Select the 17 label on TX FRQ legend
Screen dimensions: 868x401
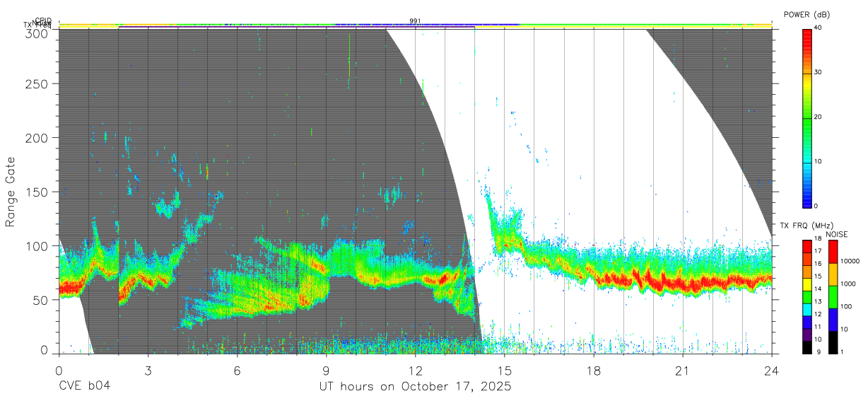point(819,251)
